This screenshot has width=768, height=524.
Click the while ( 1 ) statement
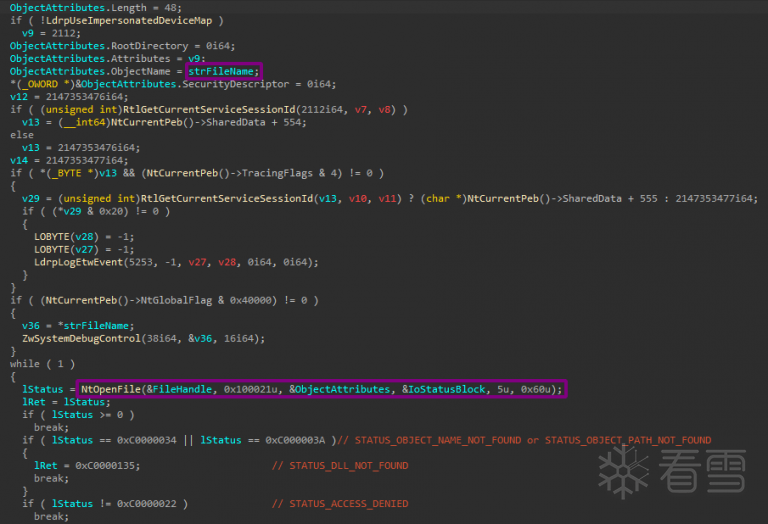point(42,364)
